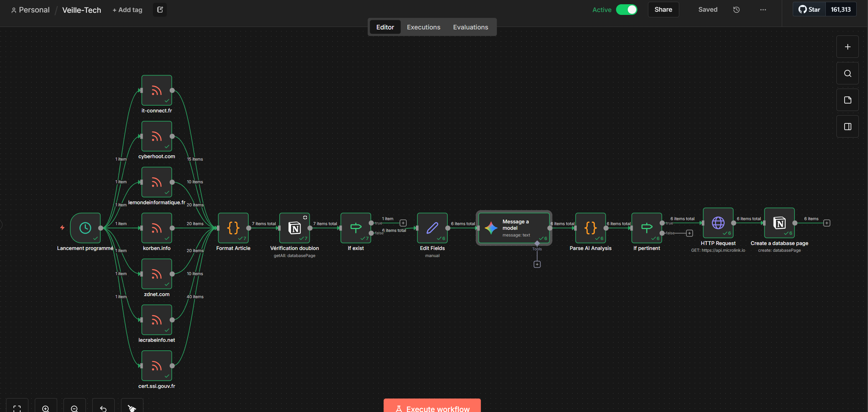Click the zoom out icon in bottom toolbar

click(x=74, y=408)
